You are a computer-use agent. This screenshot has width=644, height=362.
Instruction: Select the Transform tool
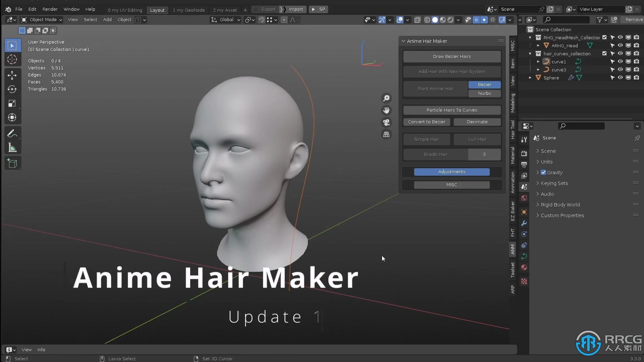click(x=12, y=117)
